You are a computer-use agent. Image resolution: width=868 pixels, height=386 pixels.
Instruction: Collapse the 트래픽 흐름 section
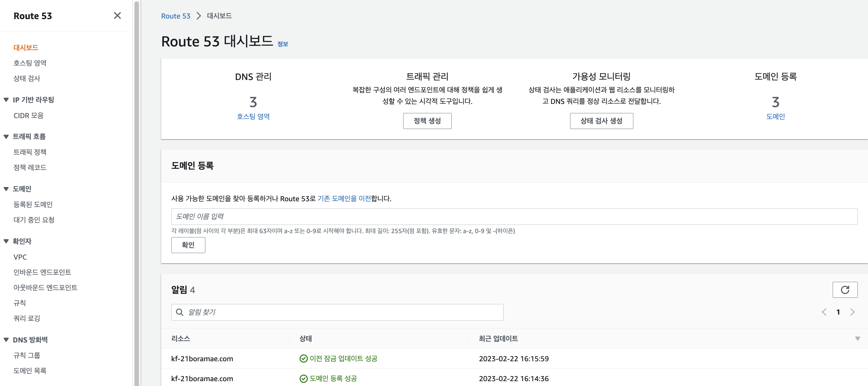(6, 136)
